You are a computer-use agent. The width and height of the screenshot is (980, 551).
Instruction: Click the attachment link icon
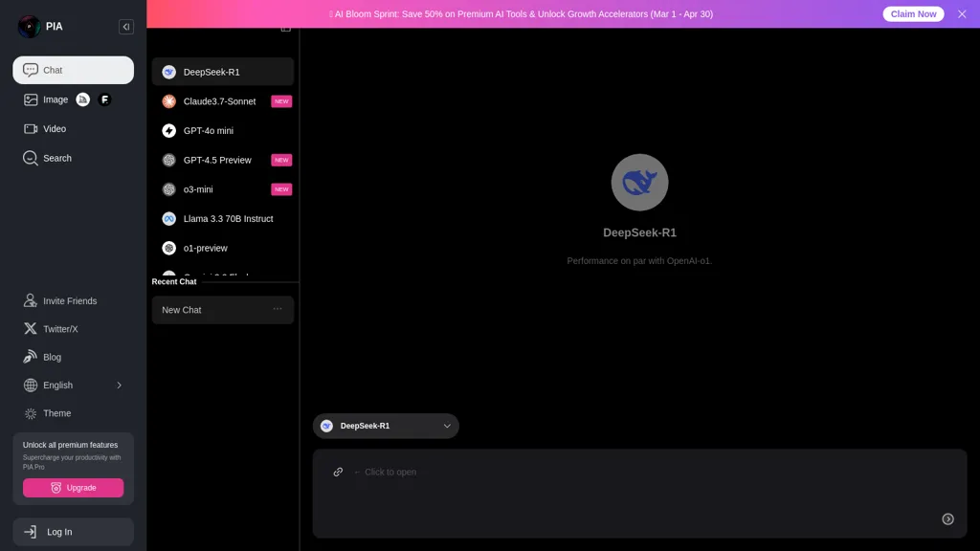tap(338, 472)
